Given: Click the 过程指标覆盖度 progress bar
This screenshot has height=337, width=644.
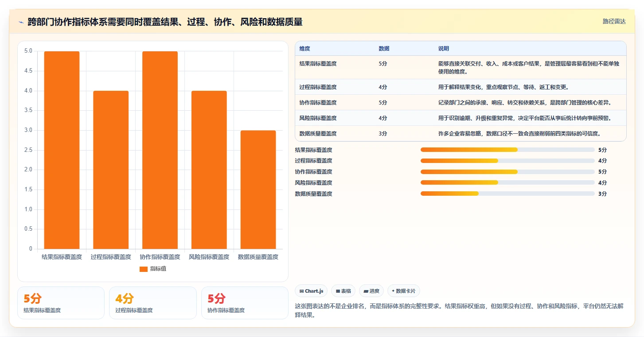Looking at the screenshot, I should [507, 161].
